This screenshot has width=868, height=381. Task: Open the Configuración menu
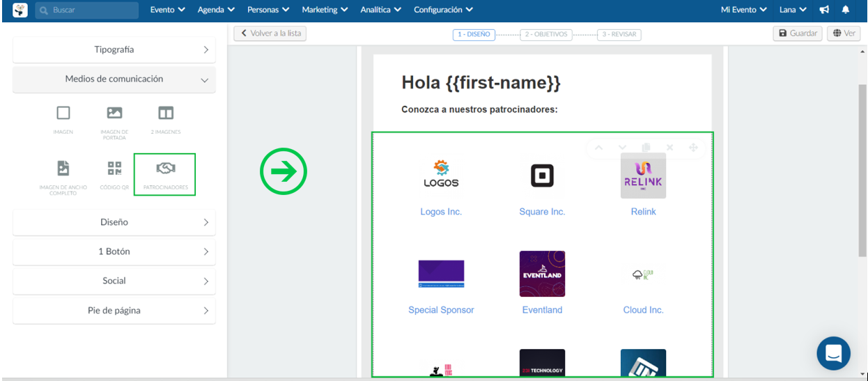[444, 10]
